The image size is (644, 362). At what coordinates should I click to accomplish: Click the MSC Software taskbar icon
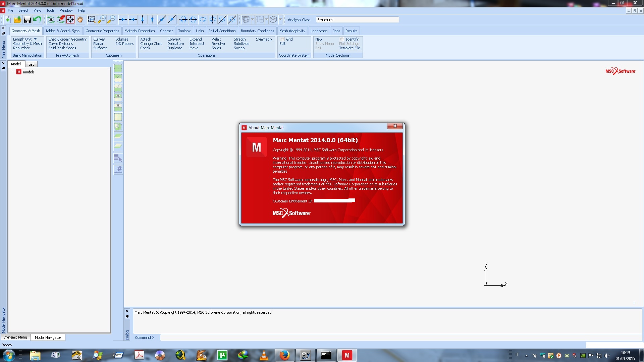(x=346, y=355)
